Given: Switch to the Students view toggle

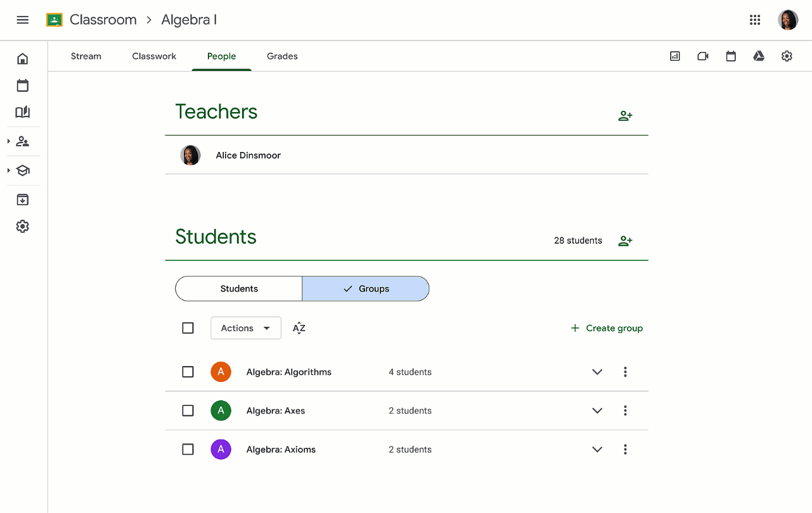Looking at the screenshot, I should [239, 289].
